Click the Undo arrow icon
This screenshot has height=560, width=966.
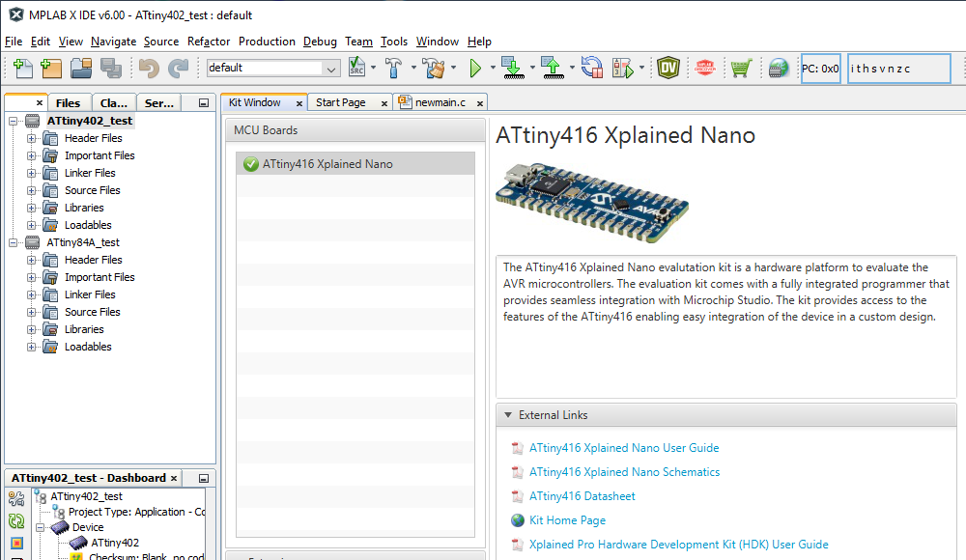149,68
